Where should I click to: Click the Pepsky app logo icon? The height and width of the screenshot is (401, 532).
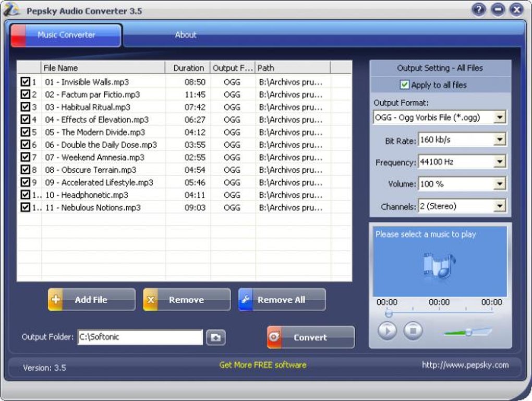11,9
